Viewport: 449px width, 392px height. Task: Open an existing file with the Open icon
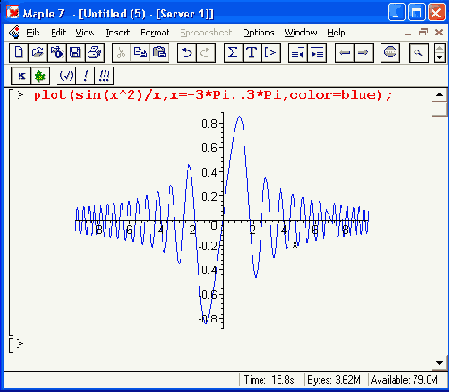point(38,53)
